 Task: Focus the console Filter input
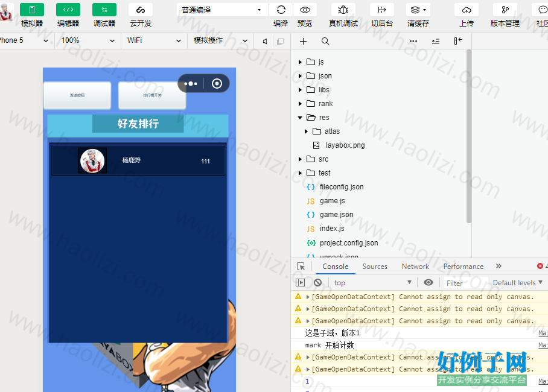point(466,283)
